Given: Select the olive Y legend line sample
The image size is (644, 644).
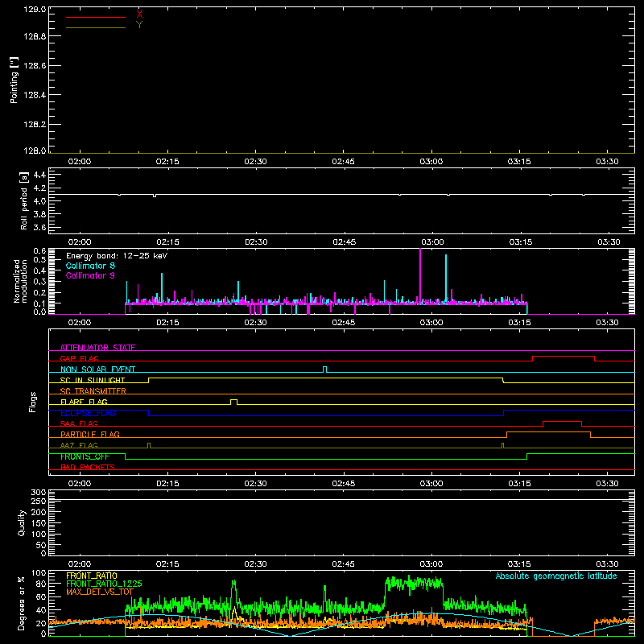Looking at the screenshot, I should pos(96,27).
